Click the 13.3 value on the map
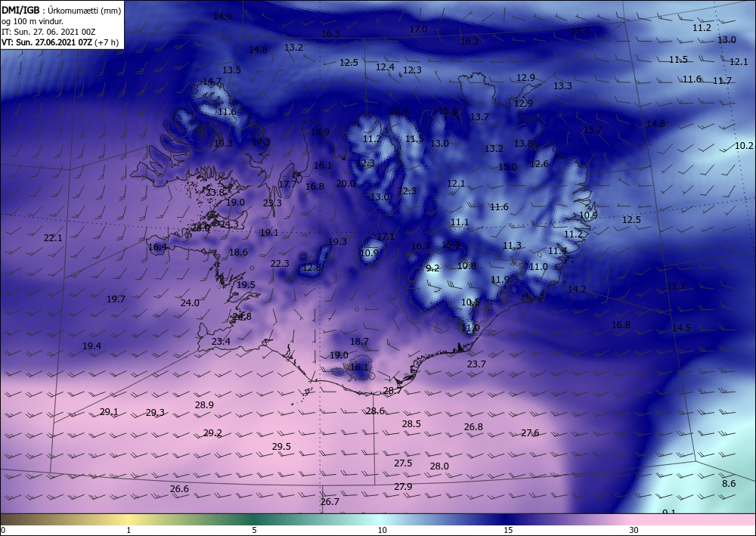This screenshot has height=536, width=756. coord(562,85)
